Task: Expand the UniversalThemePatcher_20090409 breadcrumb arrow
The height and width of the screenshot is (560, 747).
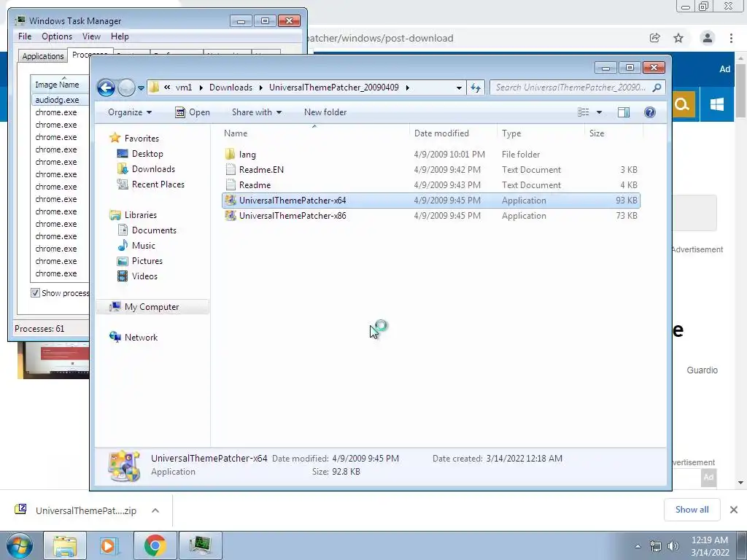Action: click(407, 87)
